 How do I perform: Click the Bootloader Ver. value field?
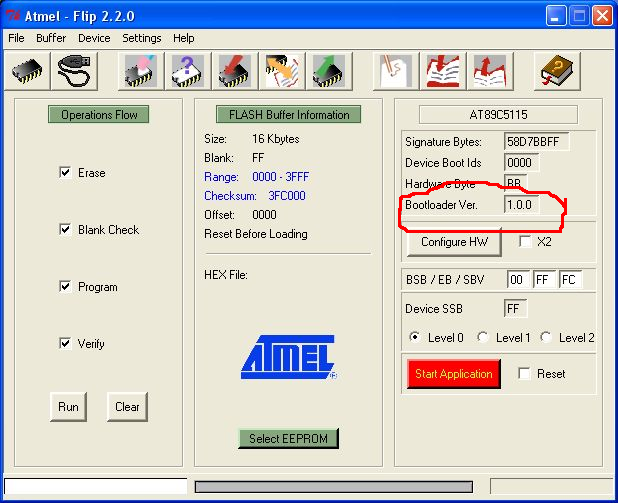(521, 205)
